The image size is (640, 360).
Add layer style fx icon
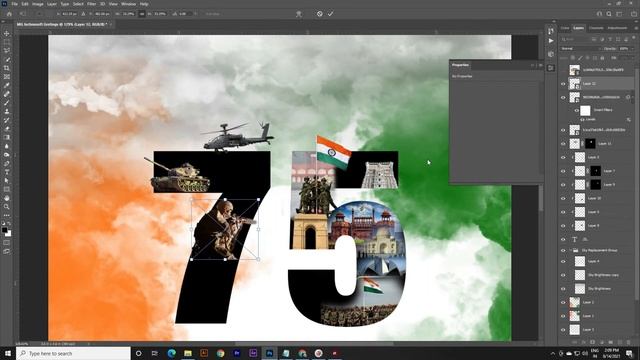click(584, 342)
